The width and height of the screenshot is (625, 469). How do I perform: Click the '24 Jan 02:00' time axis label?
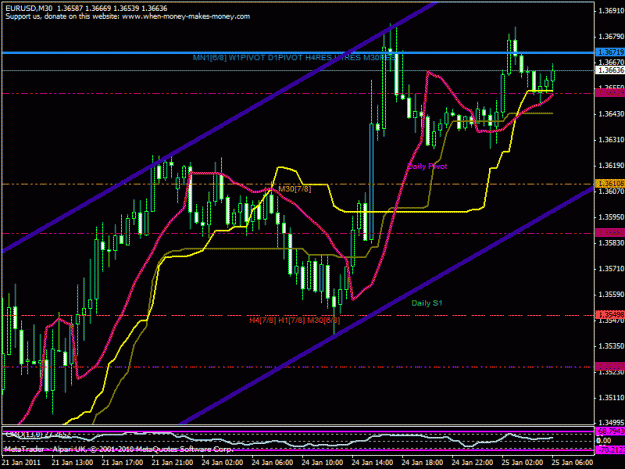tap(222, 462)
